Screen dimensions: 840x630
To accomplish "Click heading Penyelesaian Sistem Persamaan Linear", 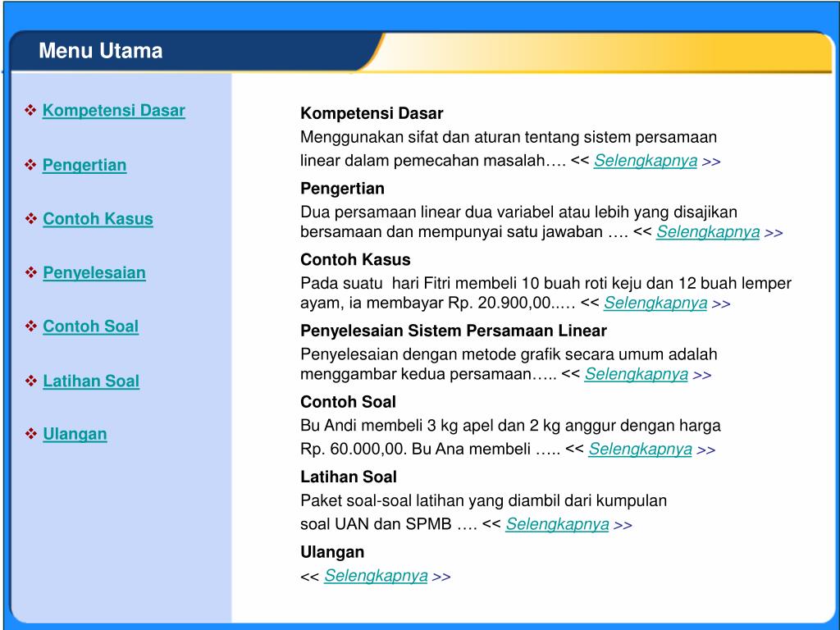I will pos(454,331).
